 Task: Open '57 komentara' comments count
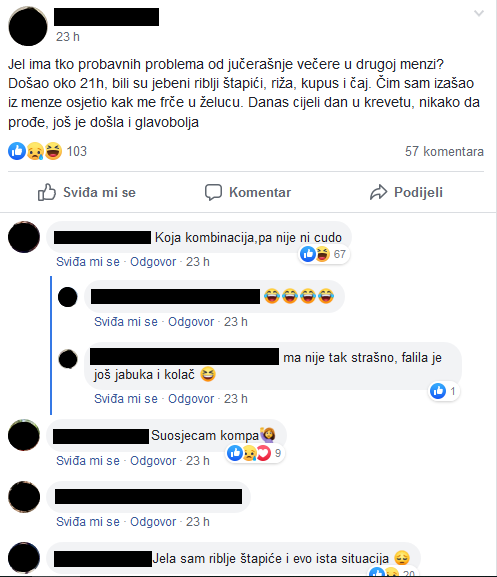[x=444, y=151]
